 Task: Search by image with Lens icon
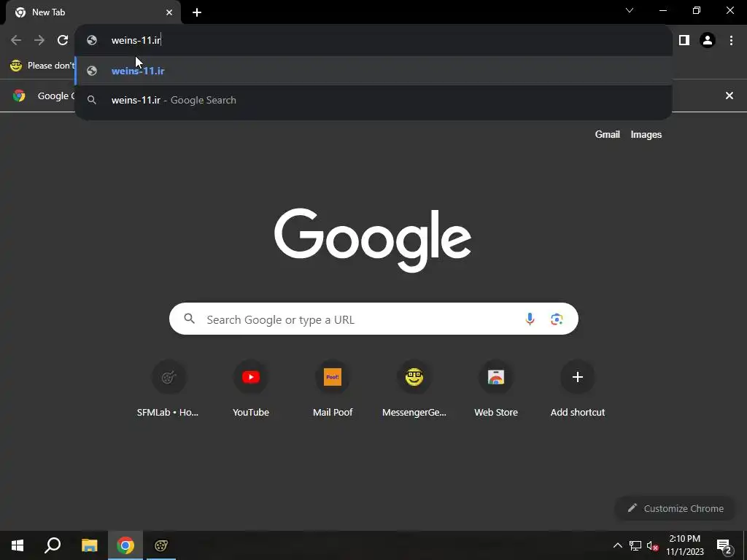click(557, 319)
